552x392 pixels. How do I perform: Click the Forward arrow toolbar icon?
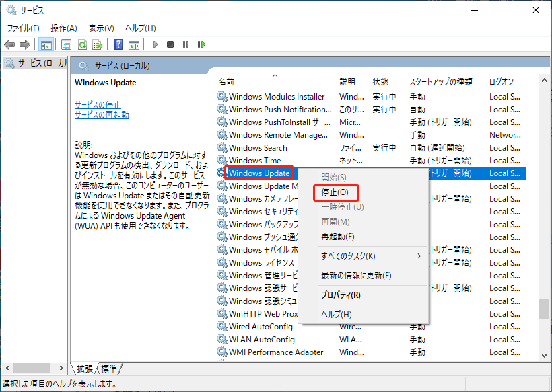tap(25, 44)
